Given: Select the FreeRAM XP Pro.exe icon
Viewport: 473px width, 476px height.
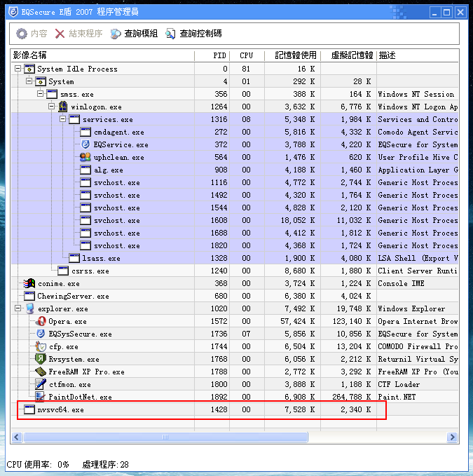Looking at the screenshot, I should [41, 372].
